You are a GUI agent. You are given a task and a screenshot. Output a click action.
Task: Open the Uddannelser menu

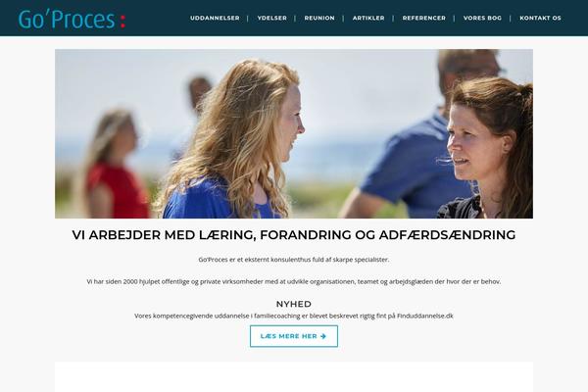tap(215, 18)
